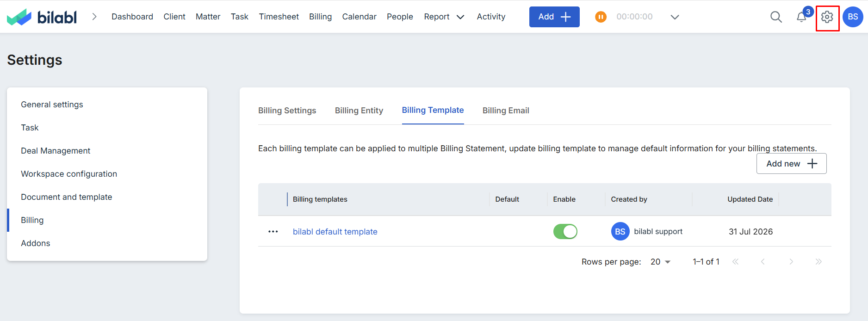Open the Matter menu
Screen dimensions: 868x321
pyautogui.click(x=208, y=17)
